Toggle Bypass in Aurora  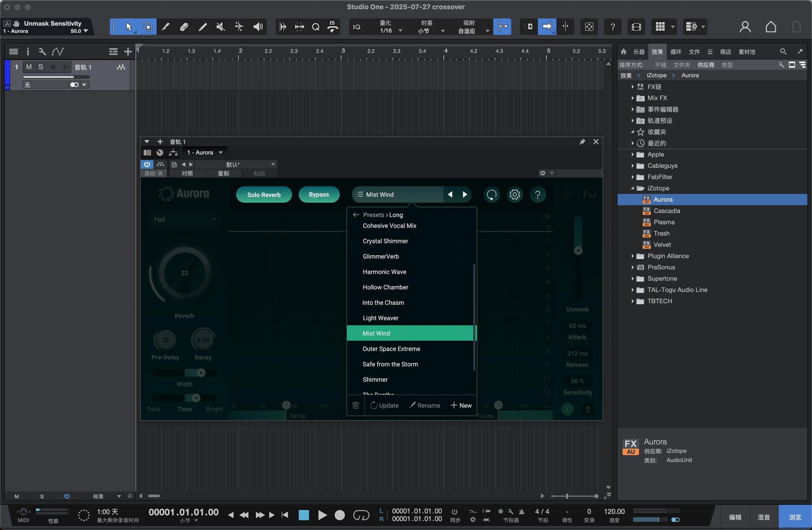coord(319,194)
